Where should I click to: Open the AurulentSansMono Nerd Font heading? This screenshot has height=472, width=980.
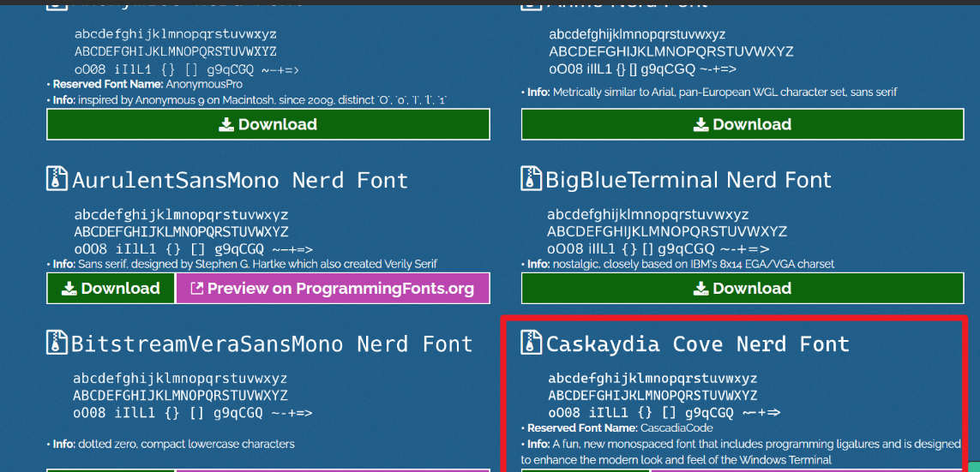(x=240, y=181)
